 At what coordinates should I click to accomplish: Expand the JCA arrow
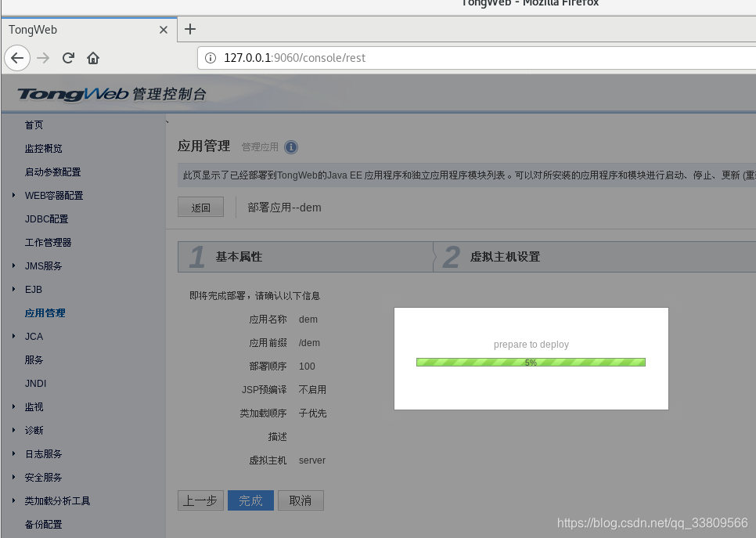click(x=13, y=336)
